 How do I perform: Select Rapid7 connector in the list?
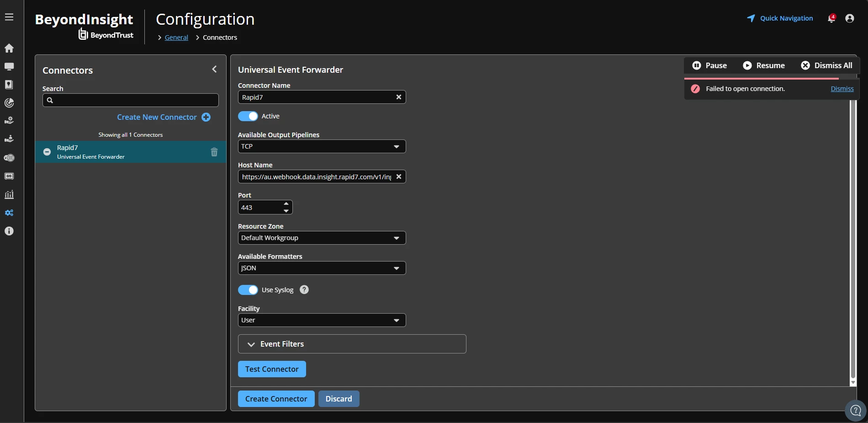click(x=131, y=152)
